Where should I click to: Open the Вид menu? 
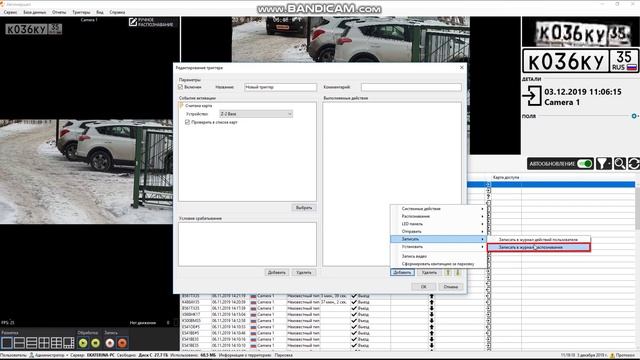[x=100, y=12]
